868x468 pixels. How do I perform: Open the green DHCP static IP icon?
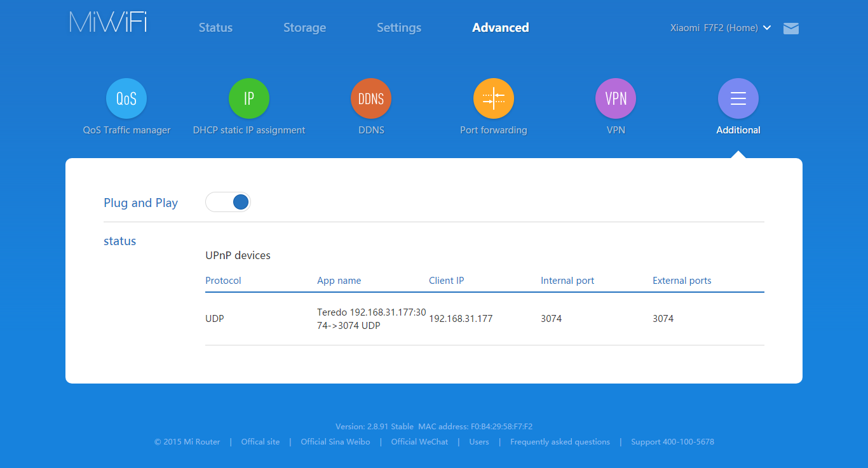pos(249,98)
